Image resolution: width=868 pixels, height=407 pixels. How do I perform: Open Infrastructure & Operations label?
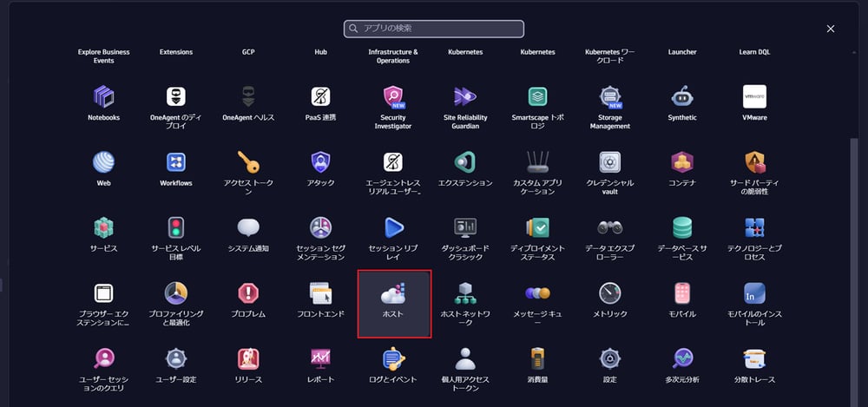pos(393,56)
